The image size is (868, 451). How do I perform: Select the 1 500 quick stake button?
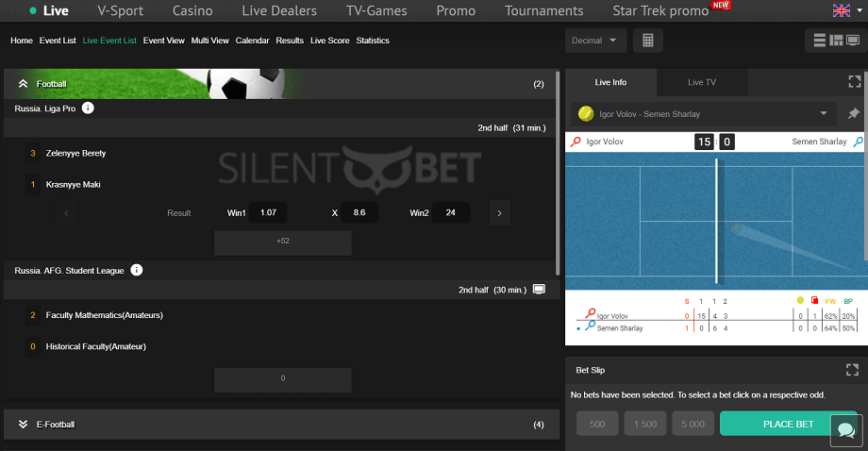tap(645, 424)
